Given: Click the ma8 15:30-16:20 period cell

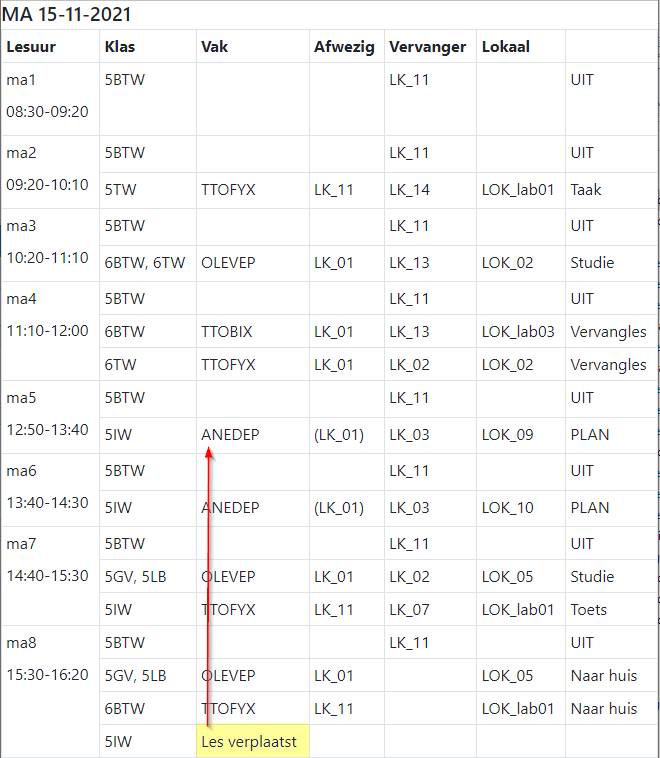Looking at the screenshot, I should tap(50, 691).
